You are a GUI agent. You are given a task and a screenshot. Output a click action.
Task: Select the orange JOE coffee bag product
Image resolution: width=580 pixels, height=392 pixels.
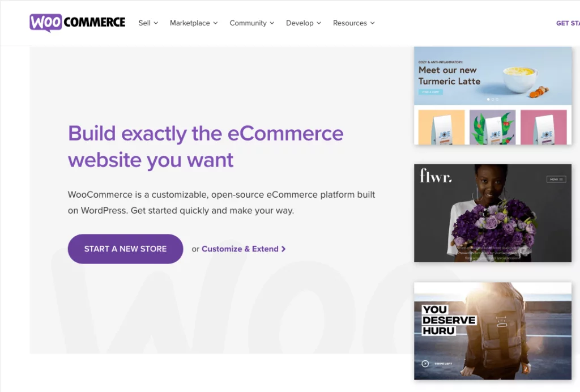pyautogui.click(x=442, y=127)
